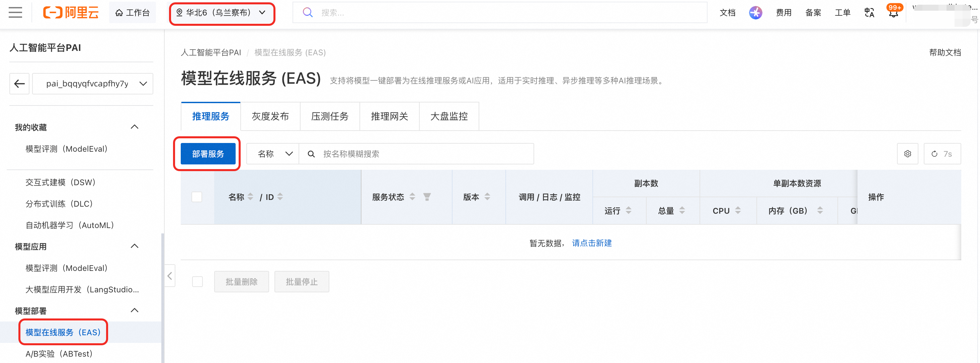The height and width of the screenshot is (363, 980).
Task: Open the 帮助文档 link
Action: (x=945, y=53)
